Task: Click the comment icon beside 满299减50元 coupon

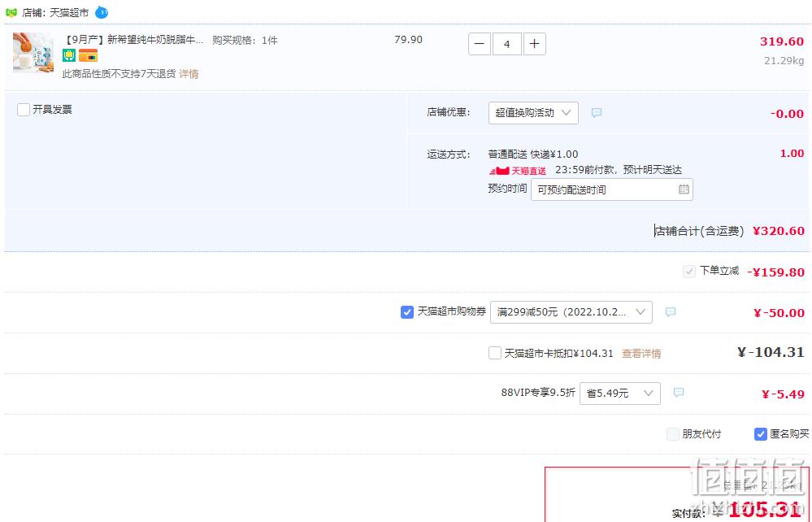Action: pyautogui.click(x=670, y=311)
